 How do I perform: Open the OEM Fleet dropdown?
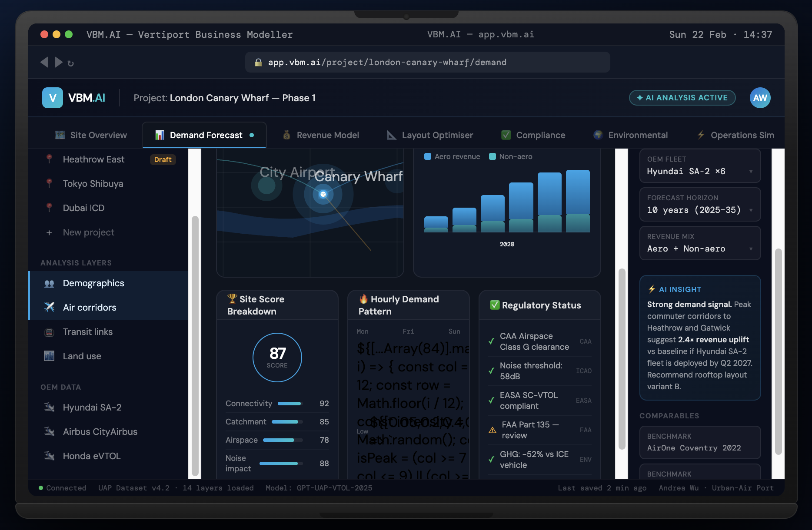tap(700, 166)
